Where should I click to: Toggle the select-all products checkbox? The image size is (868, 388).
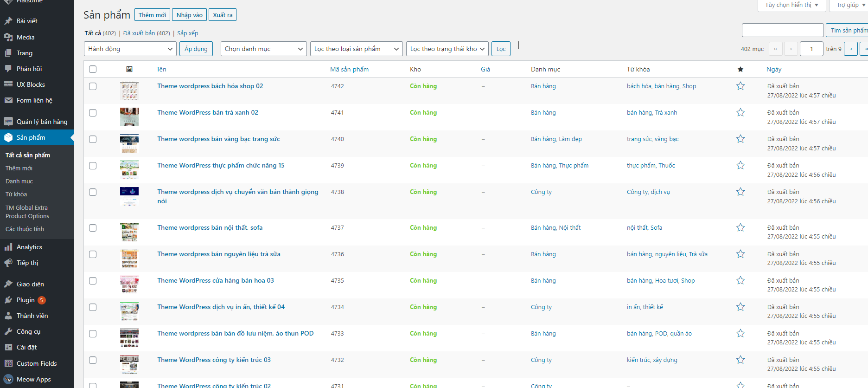pyautogui.click(x=93, y=69)
